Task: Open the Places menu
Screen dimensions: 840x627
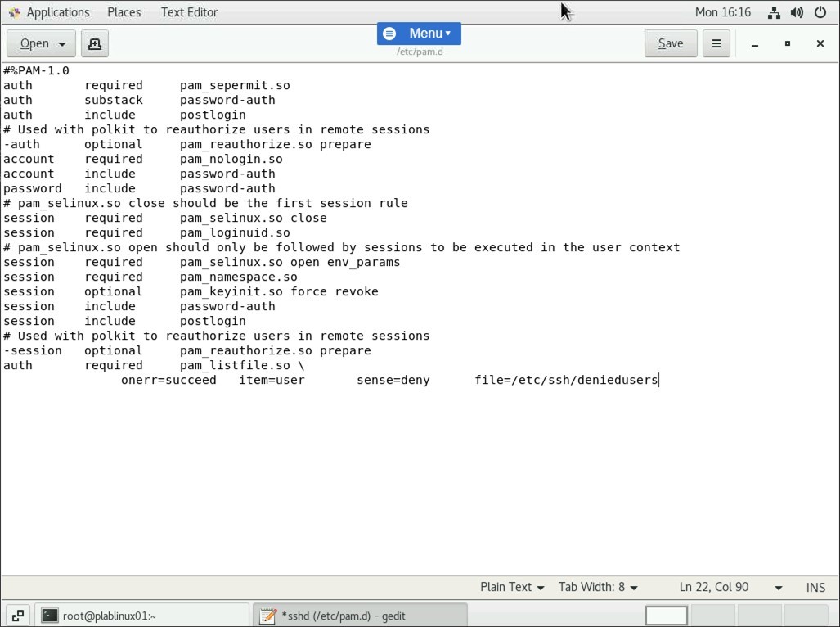Action: coord(124,11)
